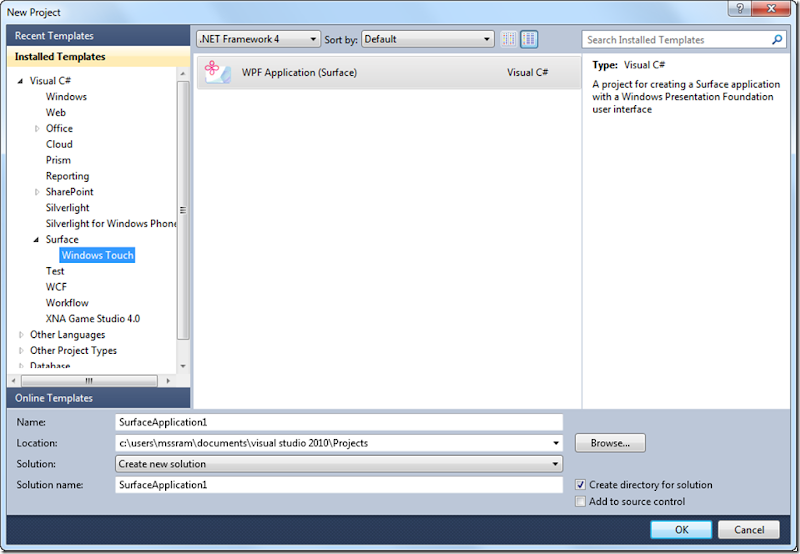This screenshot has height=554, width=800.
Task: Select the Reporting tree item
Action: 67,176
